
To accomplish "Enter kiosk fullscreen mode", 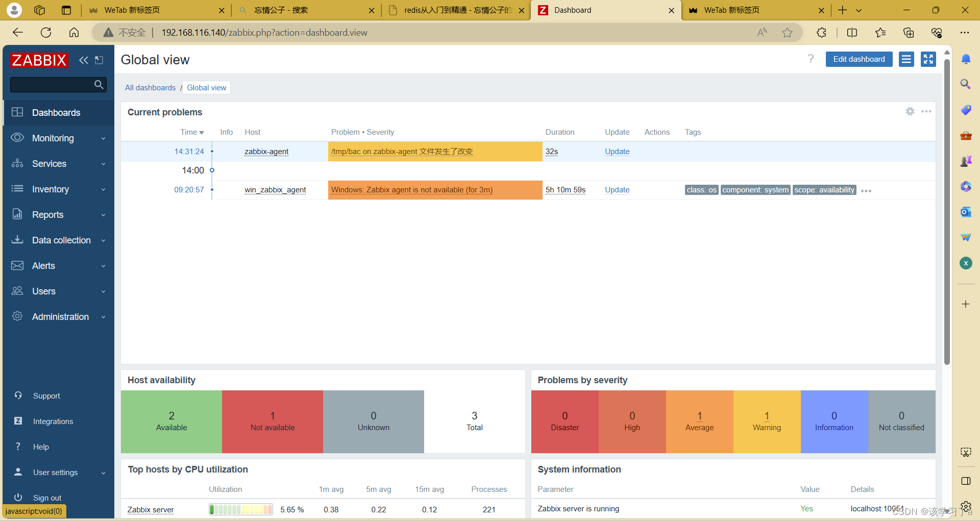I will coord(928,59).
